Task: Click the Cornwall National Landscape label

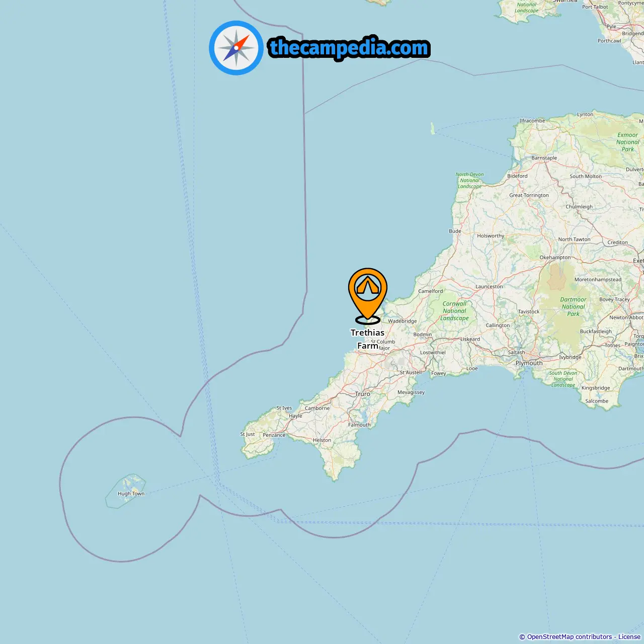Action: (455, 311)
